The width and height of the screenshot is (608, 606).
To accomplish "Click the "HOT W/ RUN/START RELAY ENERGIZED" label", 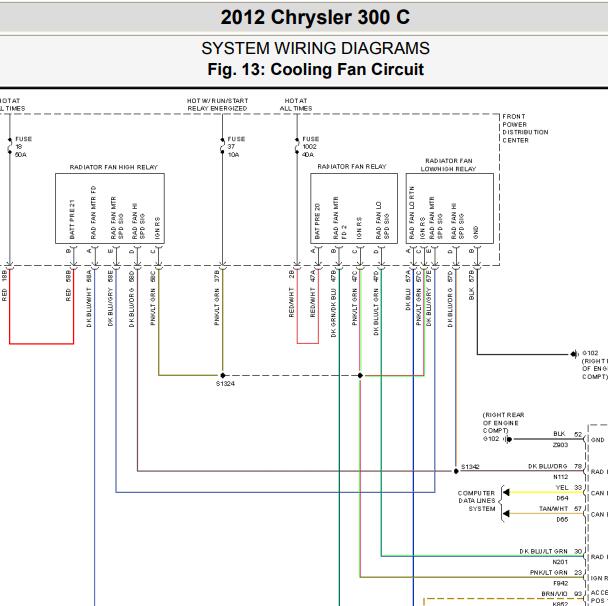I will click(x=217, y=105).
